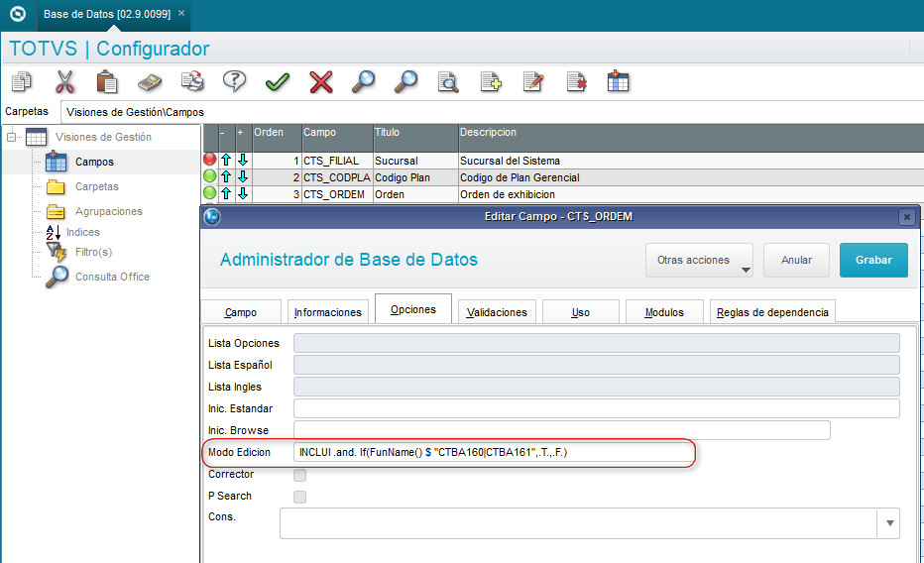The image size is (924, 563).
Task: Click the Carpetas path field
Action: [492, 112]
